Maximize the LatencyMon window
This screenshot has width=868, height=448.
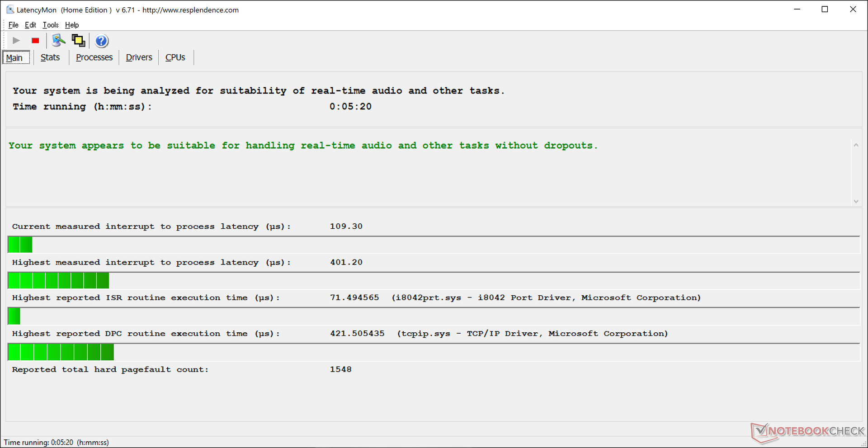coord(825,9)
